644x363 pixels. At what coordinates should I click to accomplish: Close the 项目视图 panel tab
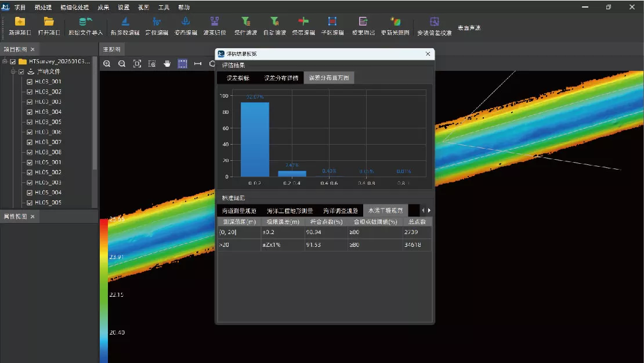(32, 49)
